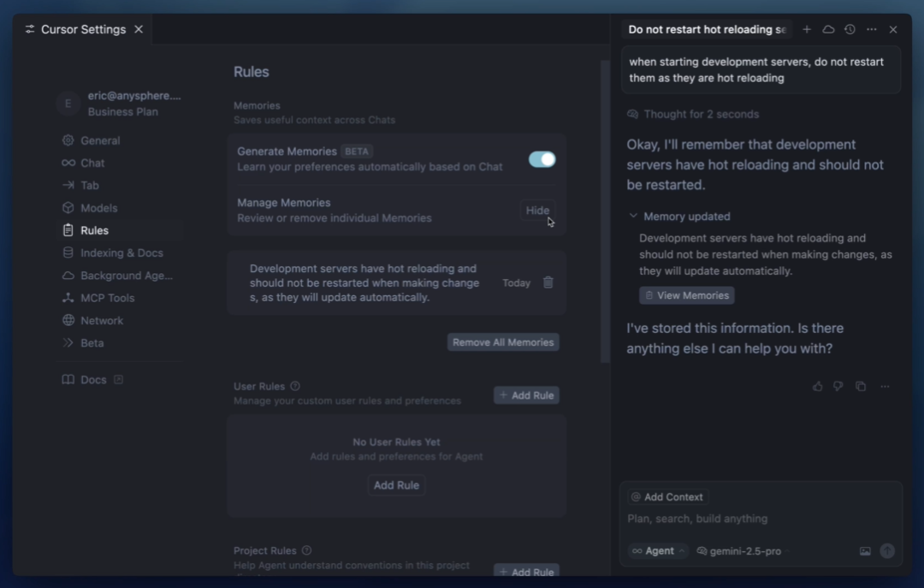Viewport: 924px width, 588px height.
Task: Switch to Indexing & Docs settings
Action: pyautogui.click(x=121, y=252)
